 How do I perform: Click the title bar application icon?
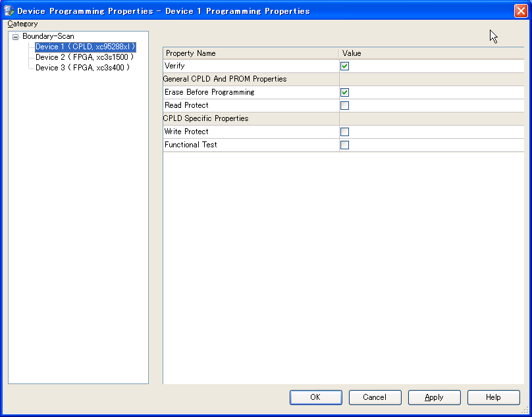coord(9,11)
